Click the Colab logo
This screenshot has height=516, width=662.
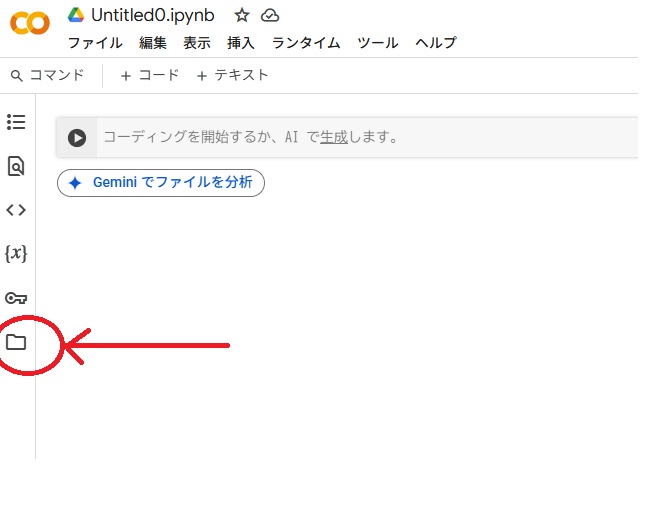click(x=29, y=22)
